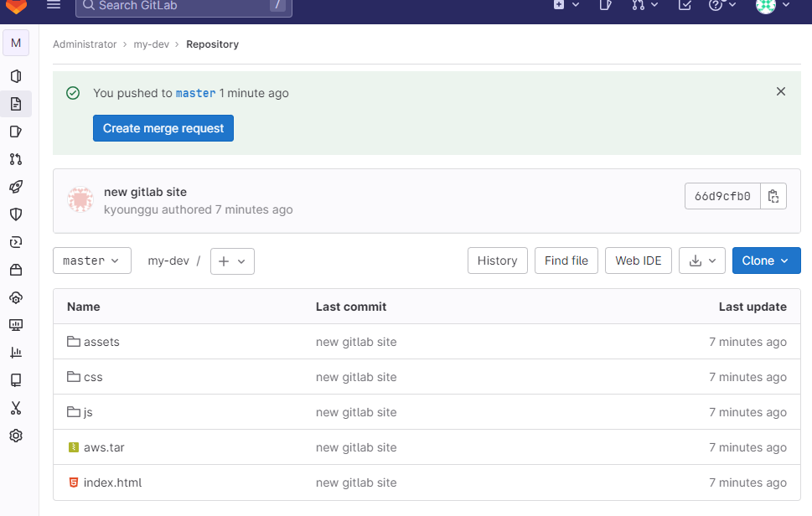The height and width of the screenshot is (516, 812).
Task: Open Analytics chart sidebar icon
Action: point(16,353)
